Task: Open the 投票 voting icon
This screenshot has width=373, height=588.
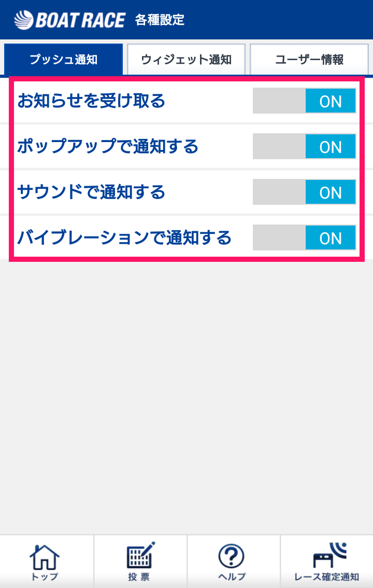Action: pos(140,555)
